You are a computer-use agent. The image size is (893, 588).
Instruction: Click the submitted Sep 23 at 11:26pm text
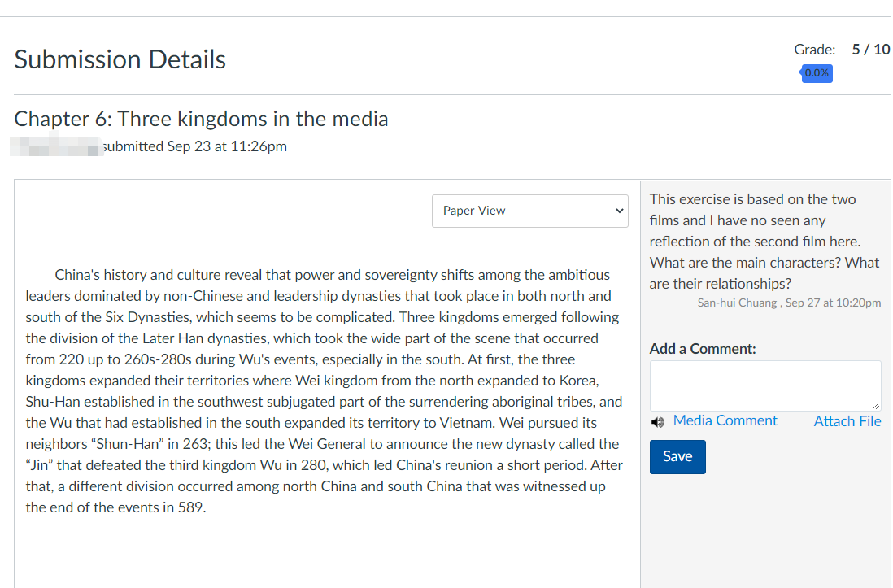click(x=194, y=146)
